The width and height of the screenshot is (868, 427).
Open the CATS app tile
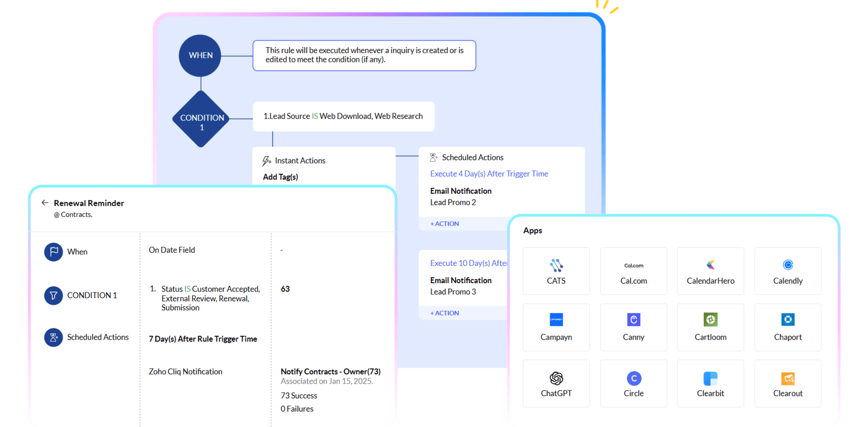(x=556, y=271)
